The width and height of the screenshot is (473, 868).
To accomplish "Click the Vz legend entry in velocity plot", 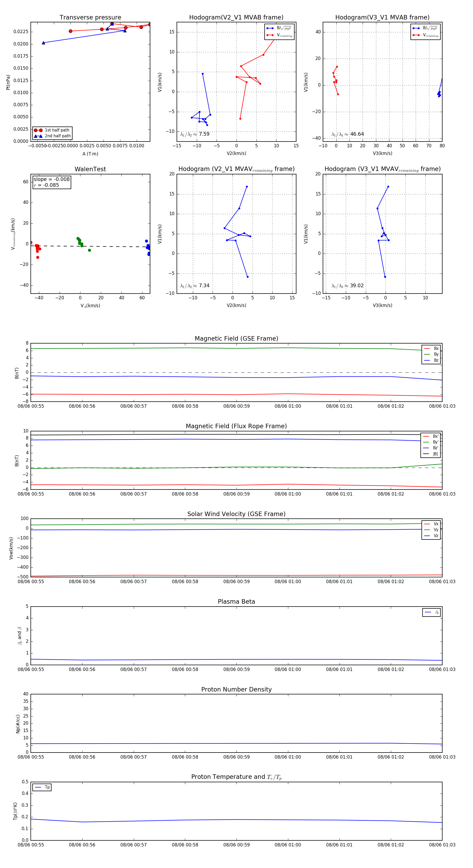I will (431, 536).
